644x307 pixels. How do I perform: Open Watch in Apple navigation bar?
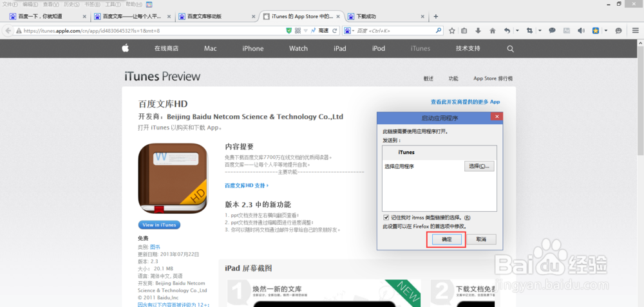pos(298,48)
